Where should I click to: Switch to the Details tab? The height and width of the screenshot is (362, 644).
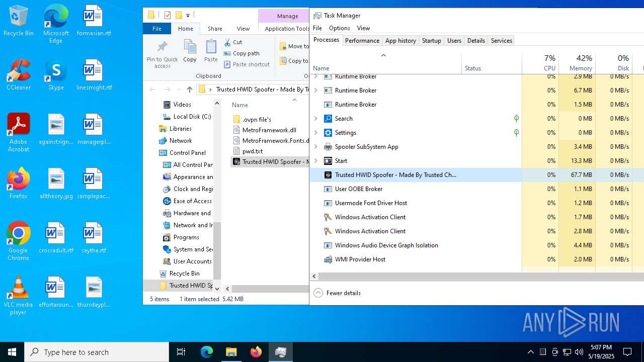[x=476, y=41]
